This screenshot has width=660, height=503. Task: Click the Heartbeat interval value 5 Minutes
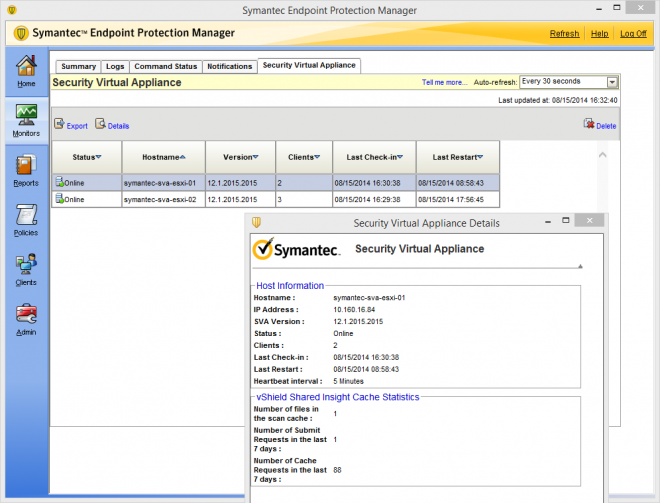coord(349,381)
